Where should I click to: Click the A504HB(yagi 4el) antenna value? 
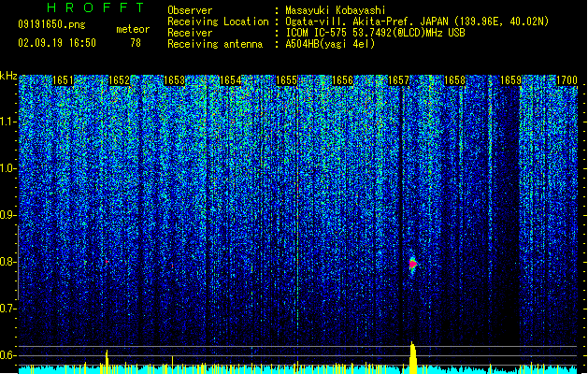(x=330, y=44)
